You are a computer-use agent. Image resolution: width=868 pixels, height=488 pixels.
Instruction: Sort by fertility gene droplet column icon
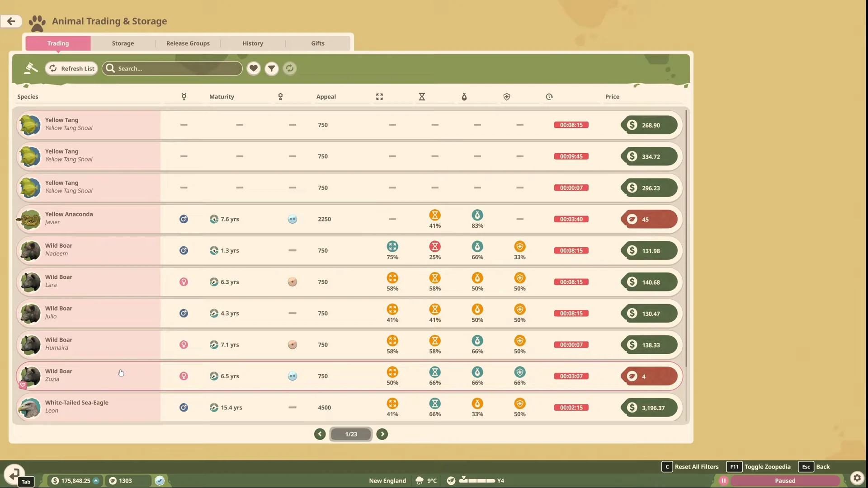464,97
